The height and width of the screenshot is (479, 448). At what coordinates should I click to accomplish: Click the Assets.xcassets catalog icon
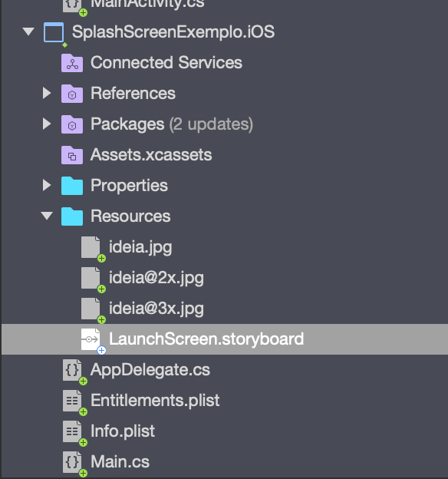(72, 155)
